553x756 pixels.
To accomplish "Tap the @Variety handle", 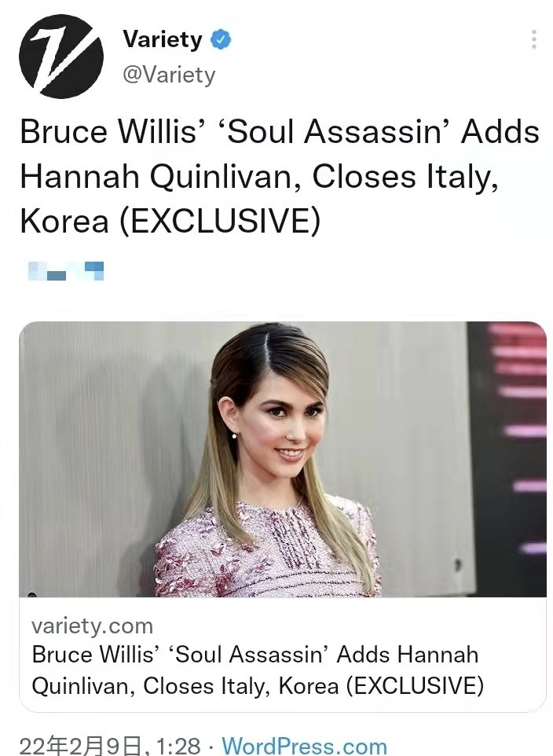I will pyautogui.click(x=169, y=75).
